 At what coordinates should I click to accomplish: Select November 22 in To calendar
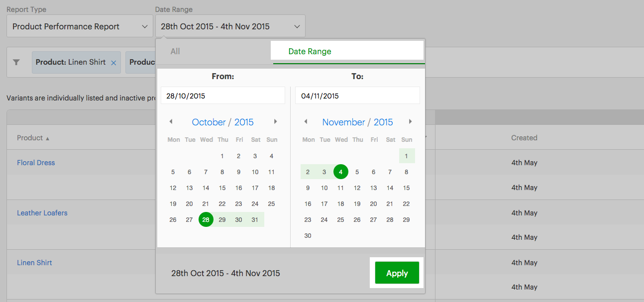click(x=407, y=204)
